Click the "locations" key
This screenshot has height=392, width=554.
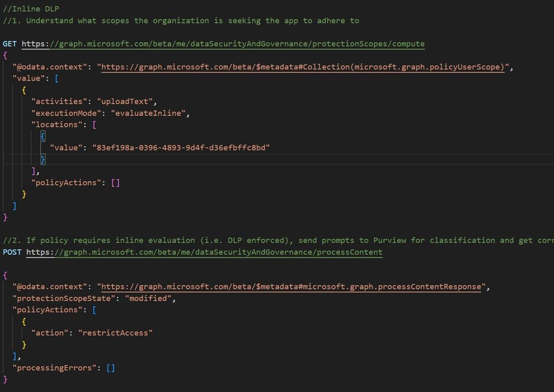57,125
